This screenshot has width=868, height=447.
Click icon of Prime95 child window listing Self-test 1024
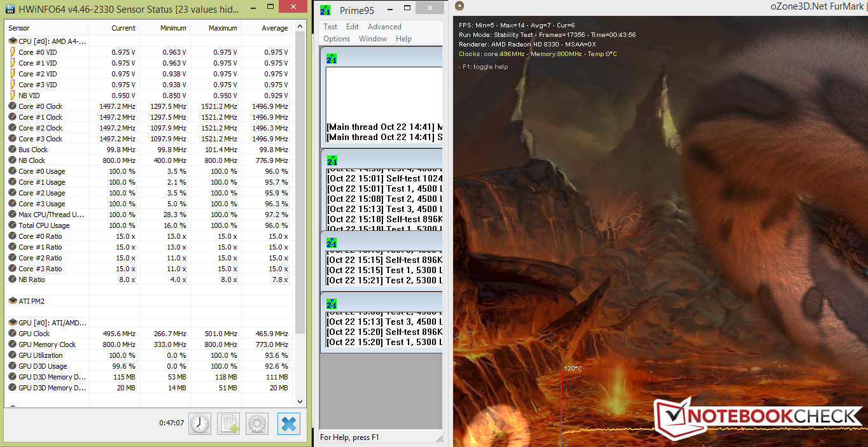pyautogui.click(x=332, y=160)
